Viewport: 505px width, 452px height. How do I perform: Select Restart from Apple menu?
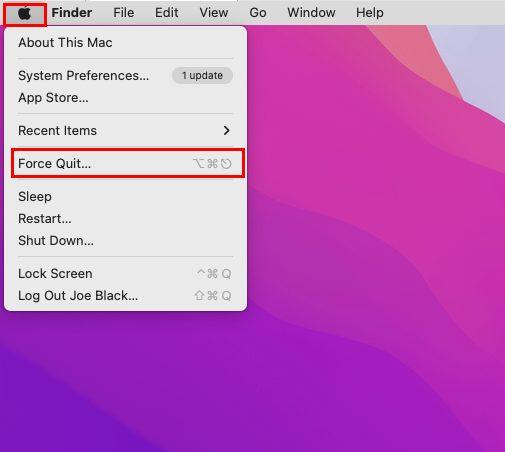(125, 218)
